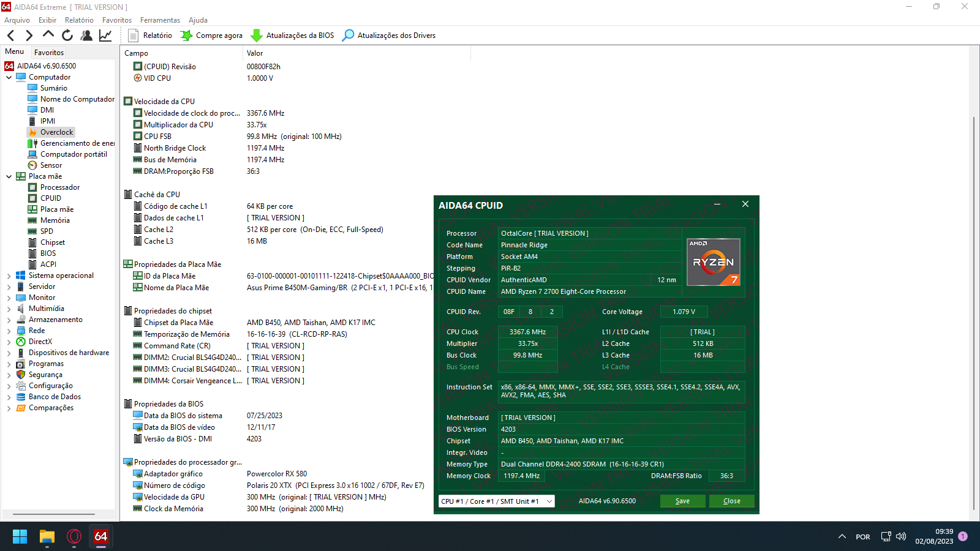Open the Relatório menu in menu bar
Image resolution: width=980 pixels, height=551 pixels.
79,20
